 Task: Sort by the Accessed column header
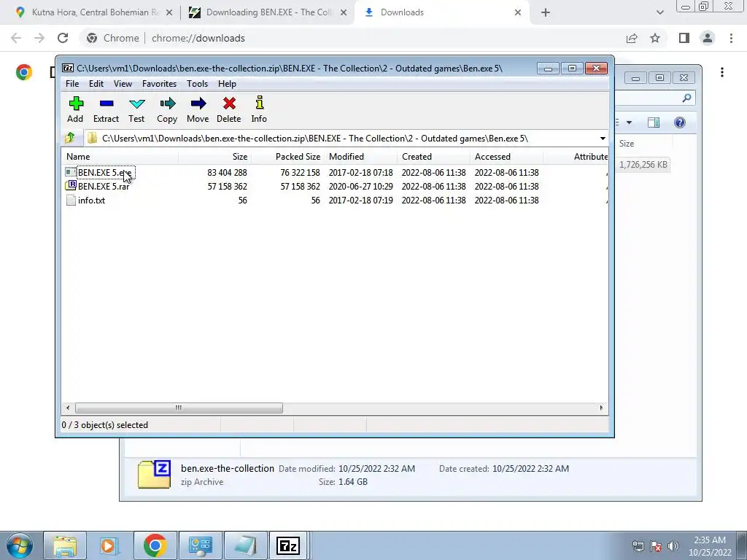click(506, 157)
